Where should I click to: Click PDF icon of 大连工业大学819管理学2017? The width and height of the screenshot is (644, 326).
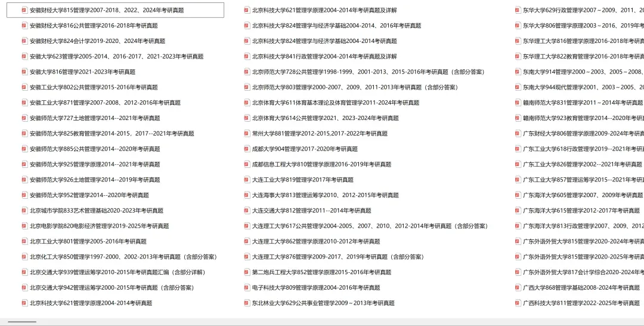(x=247, y=180)
